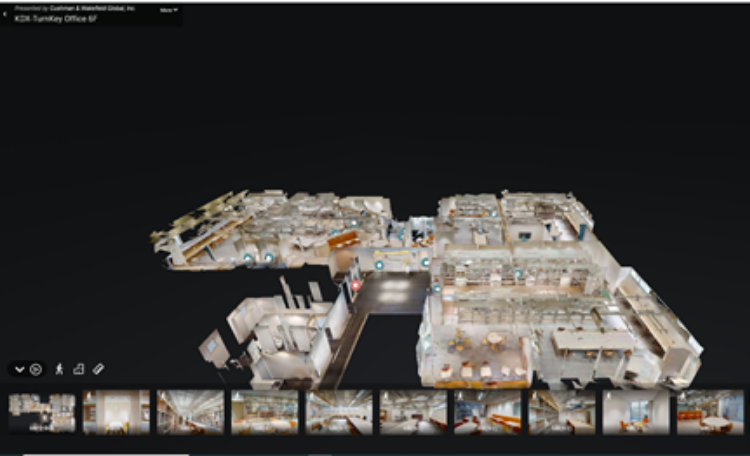The width and height of the screenshot is (750, 456).
Task: Open the More dropdown in the title panel
Action: 168,10
